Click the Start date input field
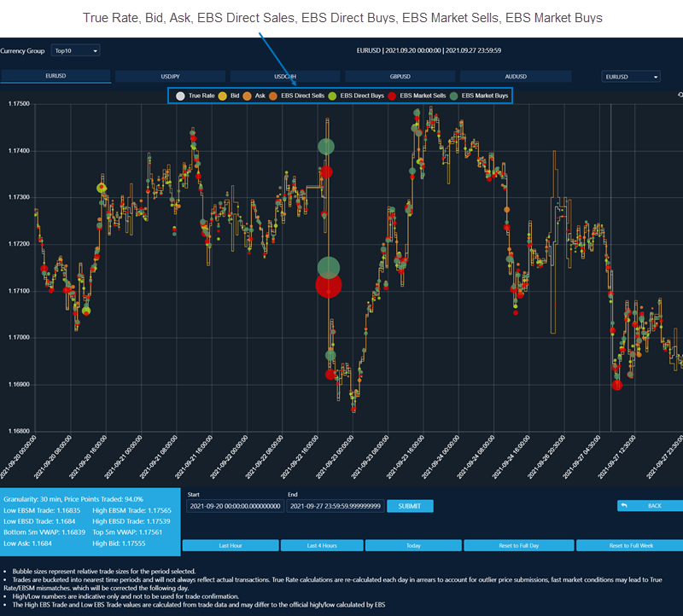 point(235,506)
